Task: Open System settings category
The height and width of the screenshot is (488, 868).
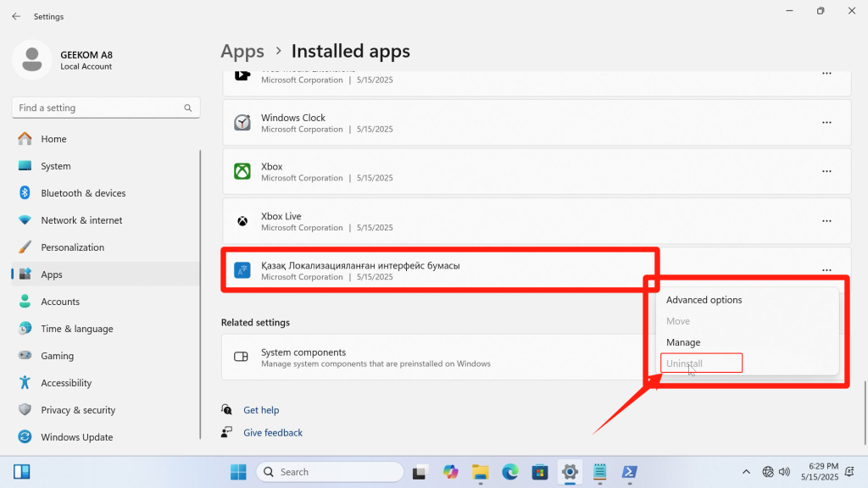Action: (105, 166)
